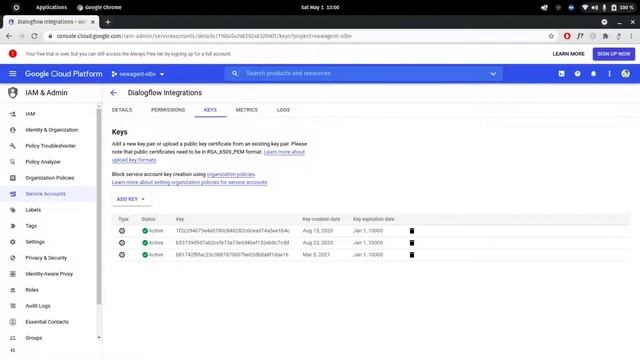640x360 pixels.
Task: Open Learn more about setting organization policies link
Action: [x=189, y=182]
